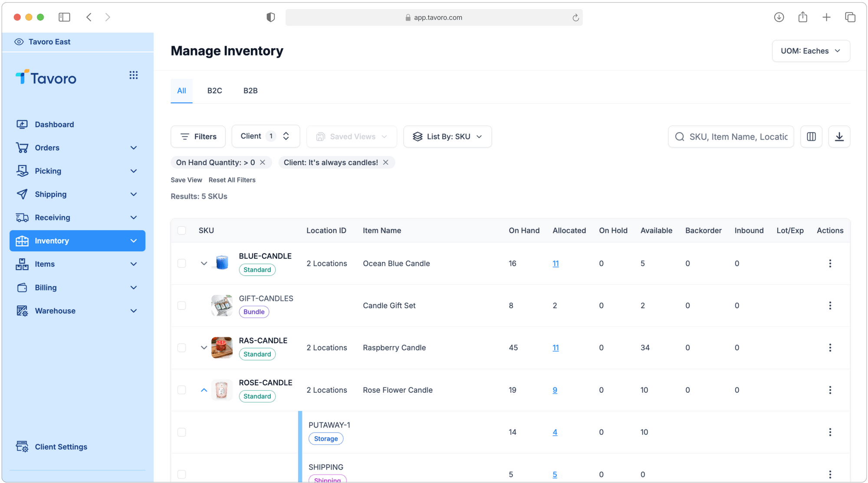
Task: Open actions menu for BLUE-CANDLE row
Action: (830, 263)
